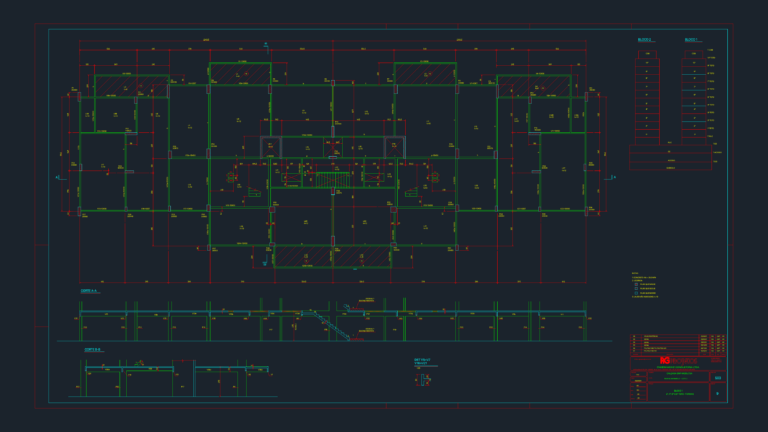Select the beam detail title text
This screenshot has width=768, height=432.
[423, 361]
